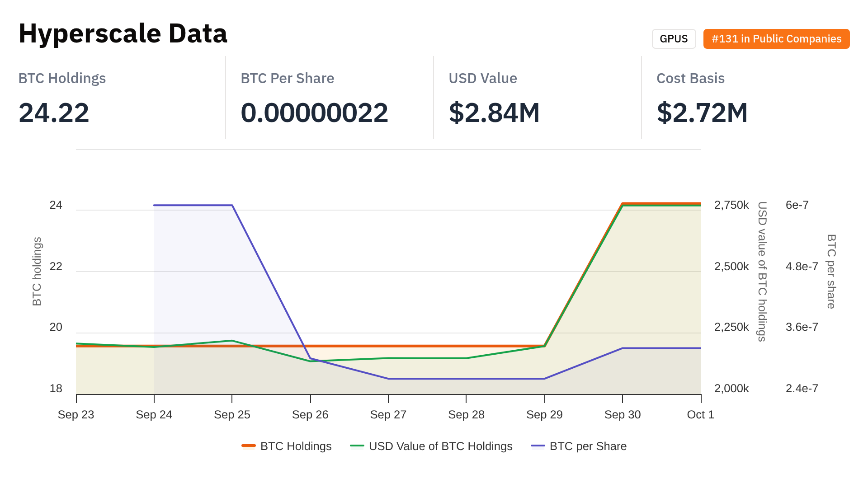Click the Sep 23 axis date marker
Screen dimensions: 868x488
point(76,415)
